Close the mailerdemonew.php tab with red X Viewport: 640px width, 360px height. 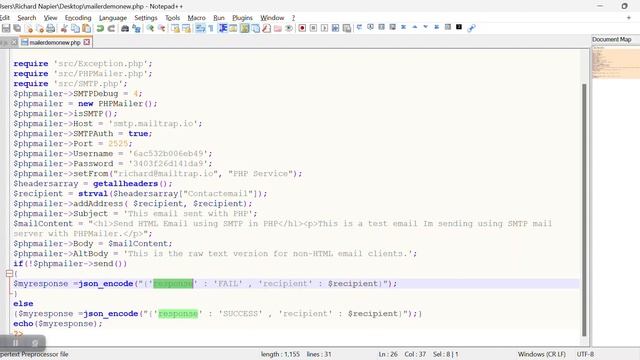pos(87,42)
